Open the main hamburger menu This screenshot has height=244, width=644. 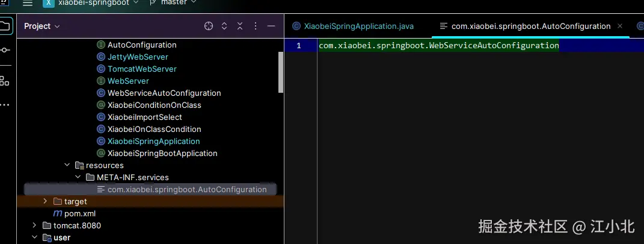(27, 3)
